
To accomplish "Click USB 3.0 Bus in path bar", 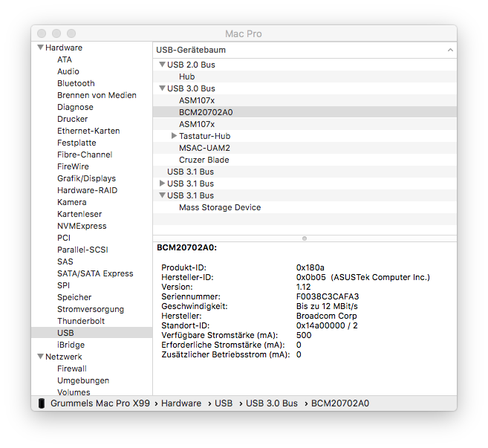I will point(272,403).
